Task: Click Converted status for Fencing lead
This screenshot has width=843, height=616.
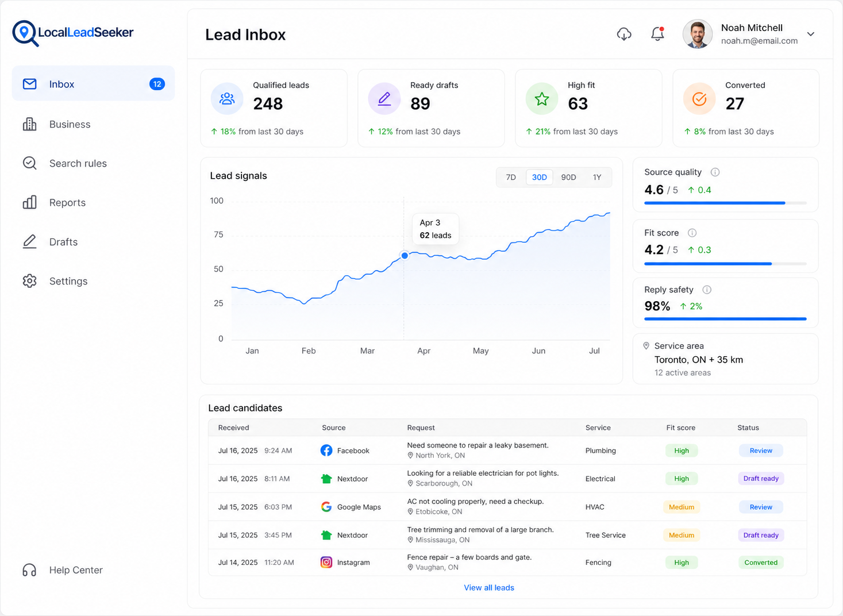Action: 761,563
